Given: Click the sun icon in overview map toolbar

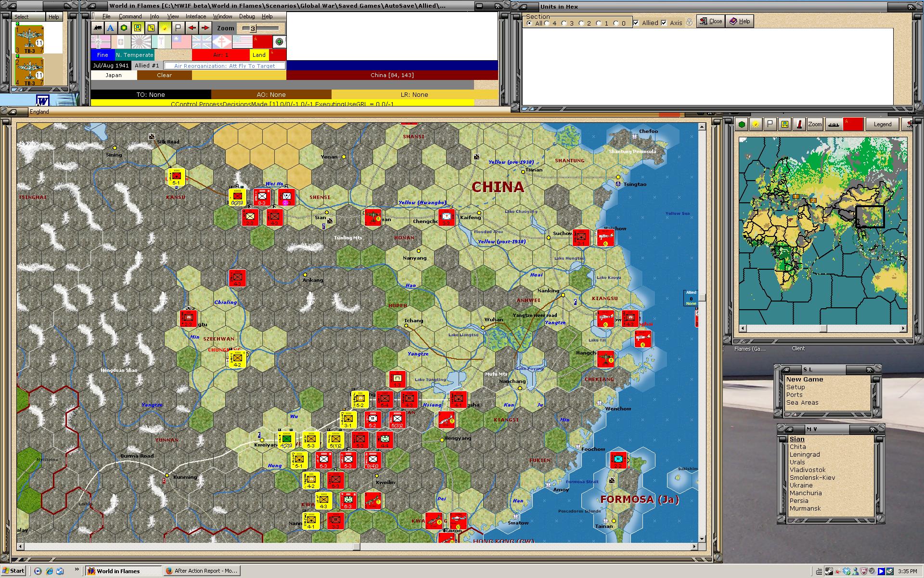Looking at the screenshot, I should coord(756,124).
